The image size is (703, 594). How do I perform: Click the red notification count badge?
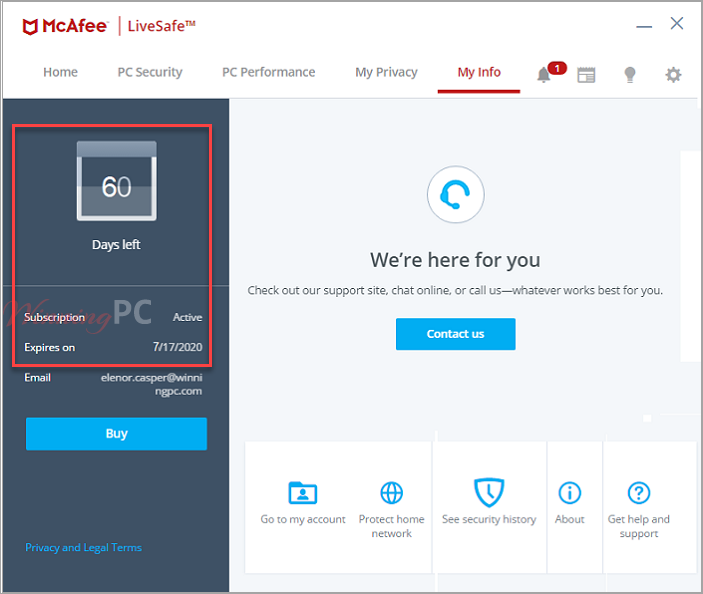tap(557, 68)
